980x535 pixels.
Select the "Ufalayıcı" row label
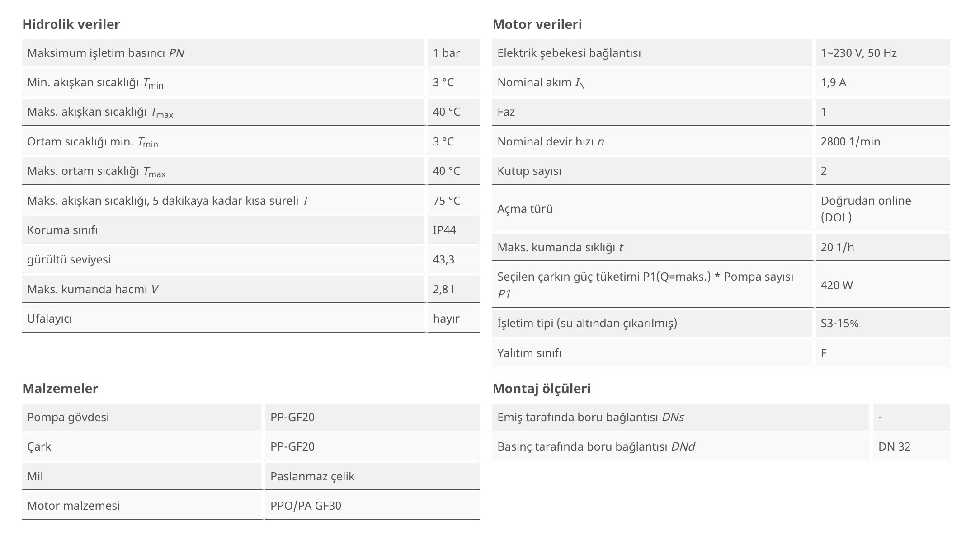[49, 319]
